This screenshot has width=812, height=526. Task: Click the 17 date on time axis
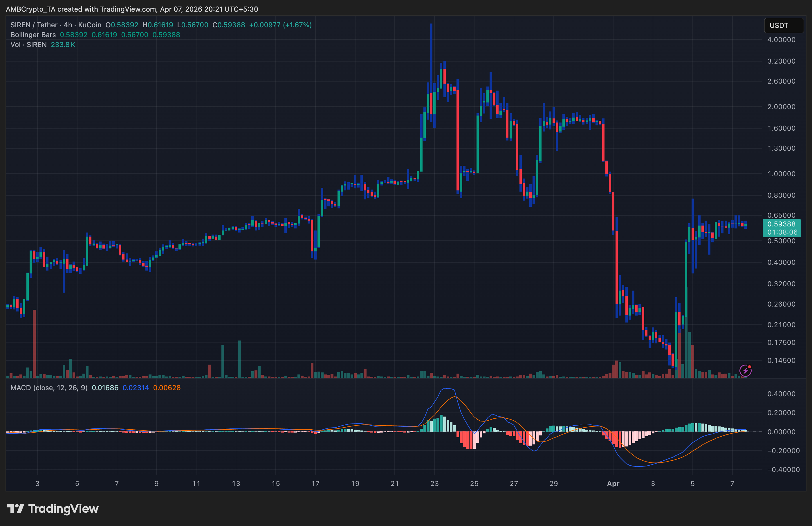pyautogui.click(x=315, y=483)
